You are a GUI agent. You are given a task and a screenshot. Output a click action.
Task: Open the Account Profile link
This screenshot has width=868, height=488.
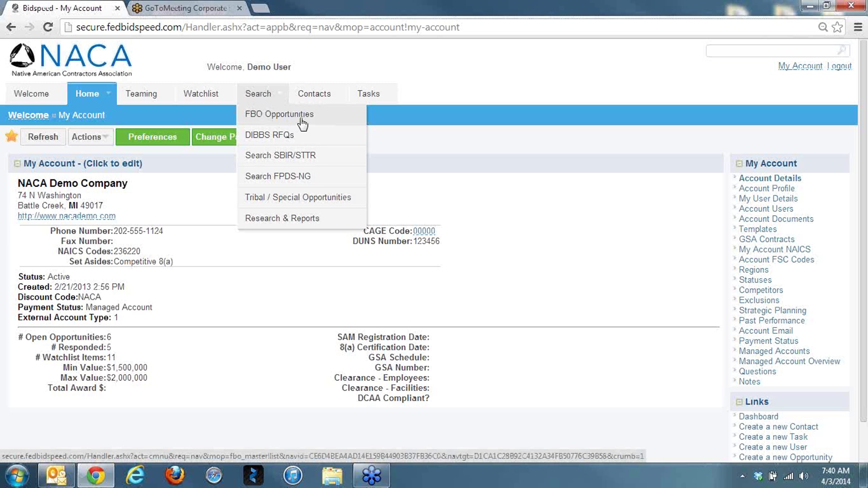click(x=766, y=188)
